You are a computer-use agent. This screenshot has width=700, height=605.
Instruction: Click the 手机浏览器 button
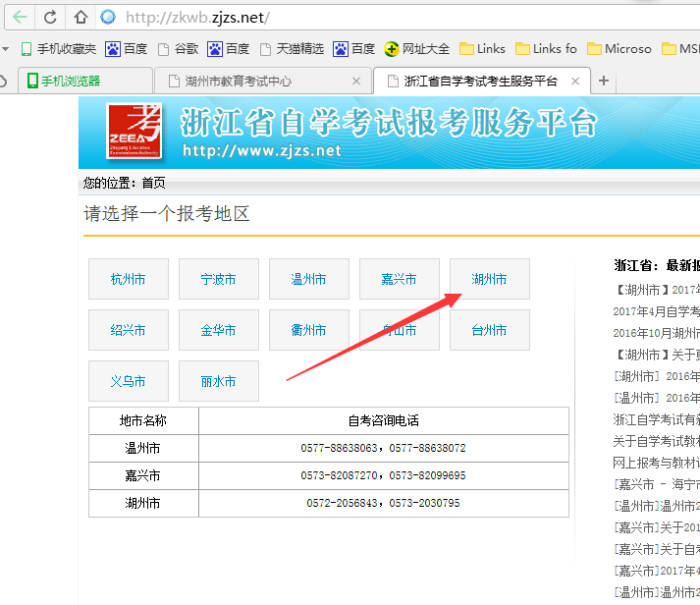tap(64, 81)
